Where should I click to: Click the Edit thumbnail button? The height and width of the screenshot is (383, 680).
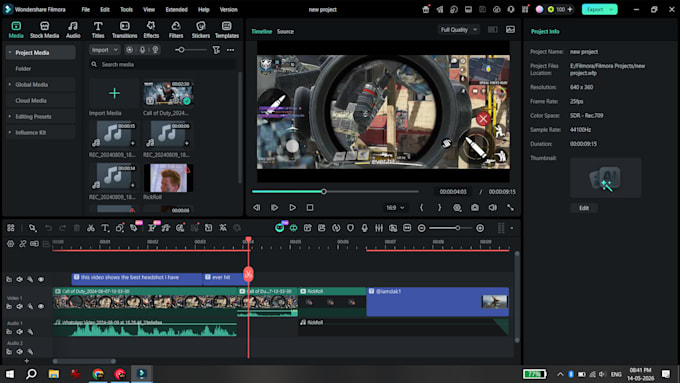[x=584, y=208]
